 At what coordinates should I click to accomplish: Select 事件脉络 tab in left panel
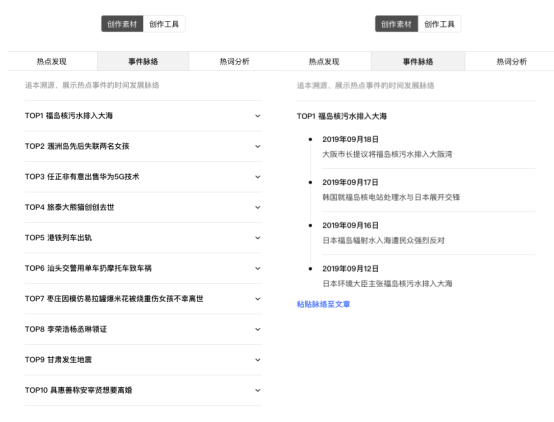143,61
